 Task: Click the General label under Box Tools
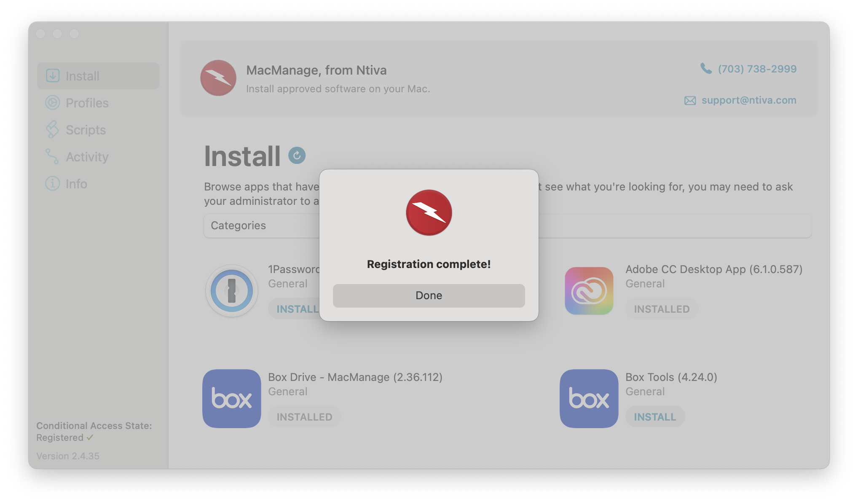coord(645,391)
